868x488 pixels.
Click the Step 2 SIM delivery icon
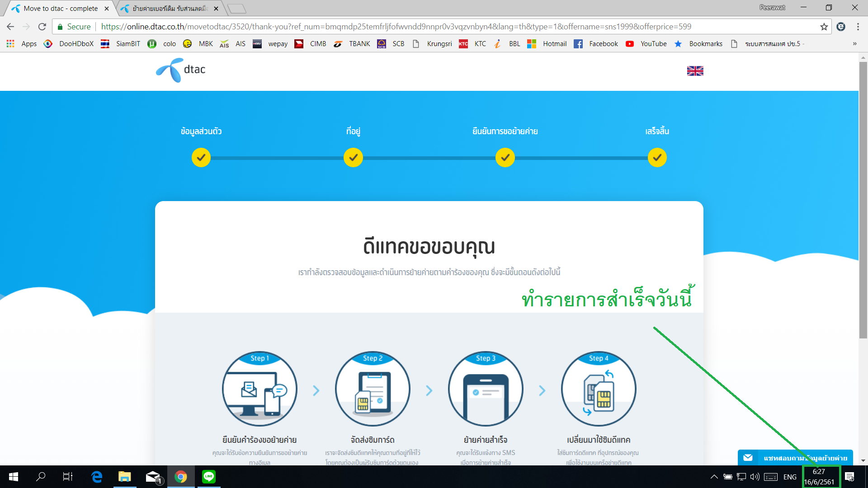click(x=373, y=389)
